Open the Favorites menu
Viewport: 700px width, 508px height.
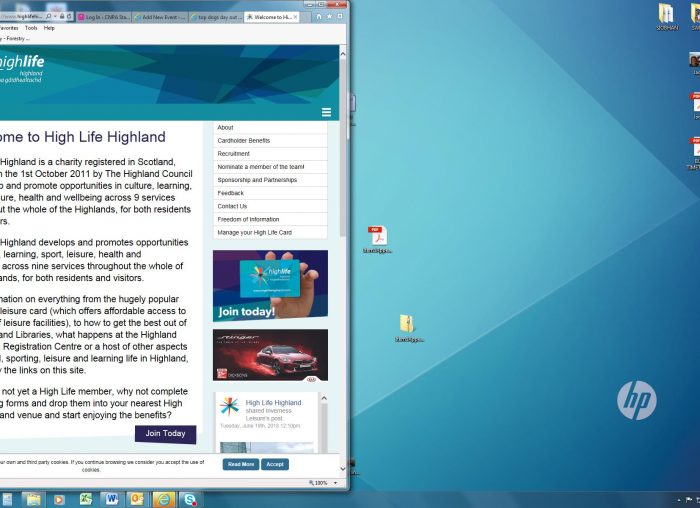[x=8, y=28]
